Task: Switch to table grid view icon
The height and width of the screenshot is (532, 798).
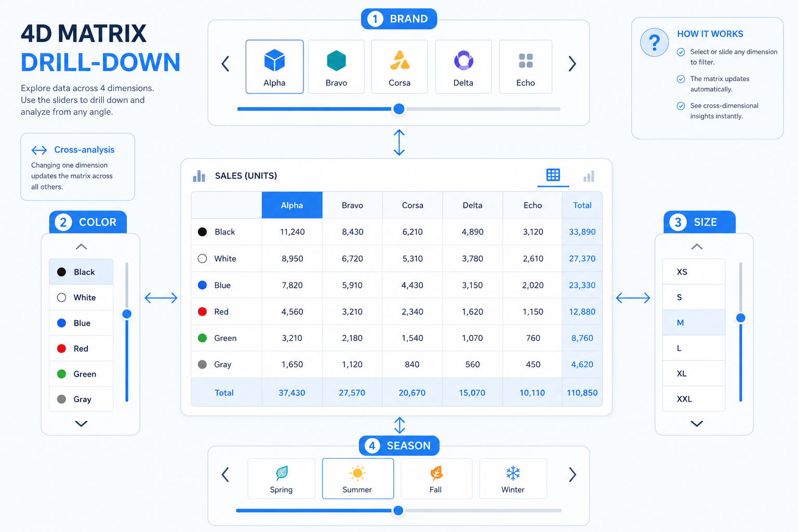Action: (x=553, y=175)
